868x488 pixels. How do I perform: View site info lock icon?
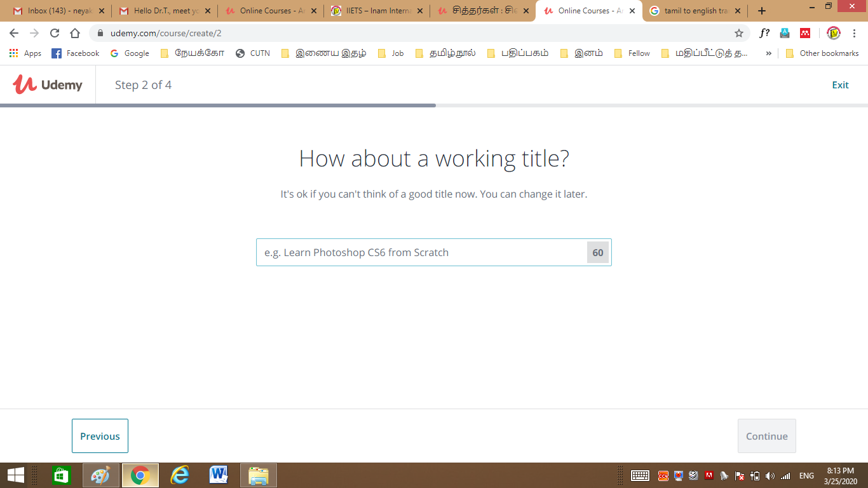[100, 33]
